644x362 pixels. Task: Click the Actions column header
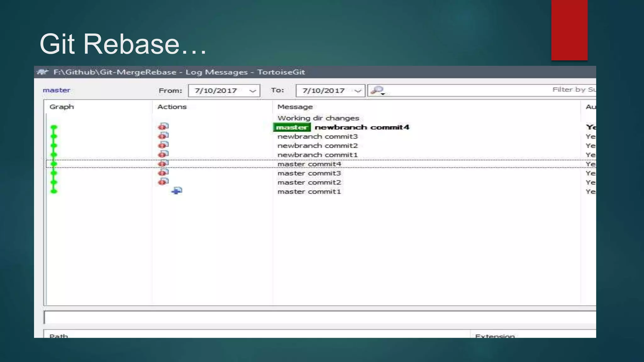(212, 107)
